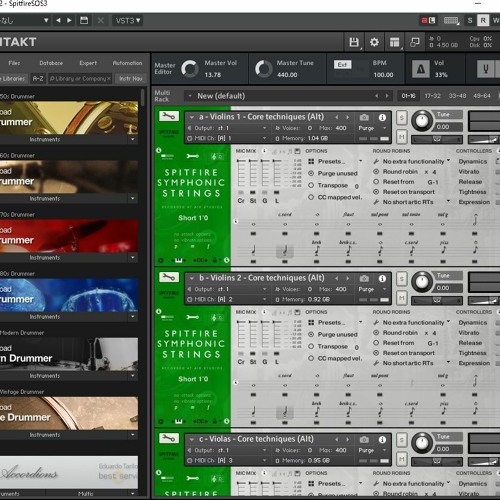Click the minimize view windows icon
Viewport: 500px width, 500px height.
[x=415, y=42]
